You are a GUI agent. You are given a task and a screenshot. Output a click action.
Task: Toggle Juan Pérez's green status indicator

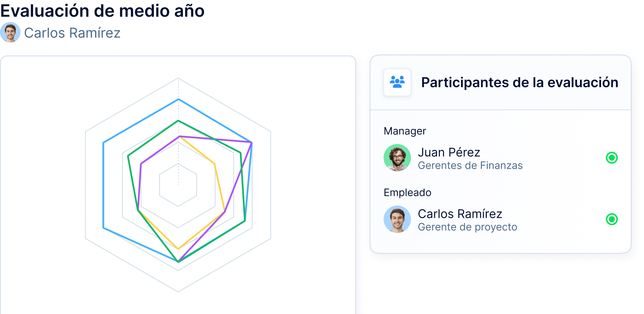click(611, 158)
